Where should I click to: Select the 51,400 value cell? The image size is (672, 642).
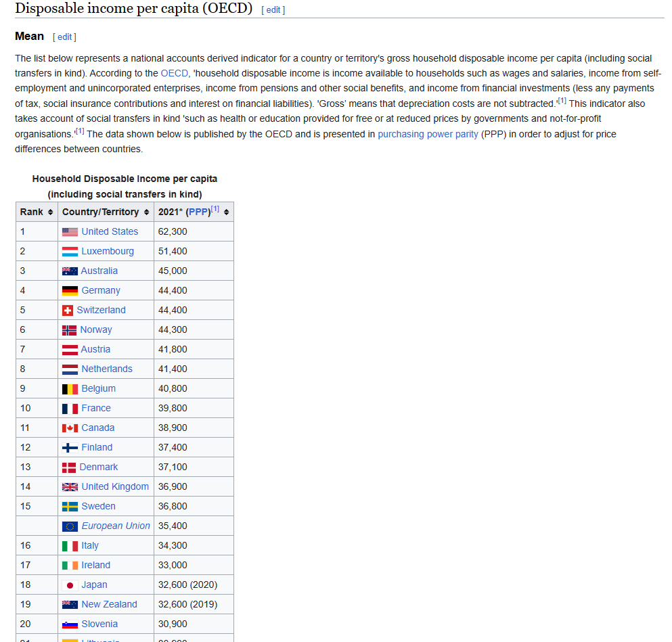pyautogui.click(x=194, y=252)
